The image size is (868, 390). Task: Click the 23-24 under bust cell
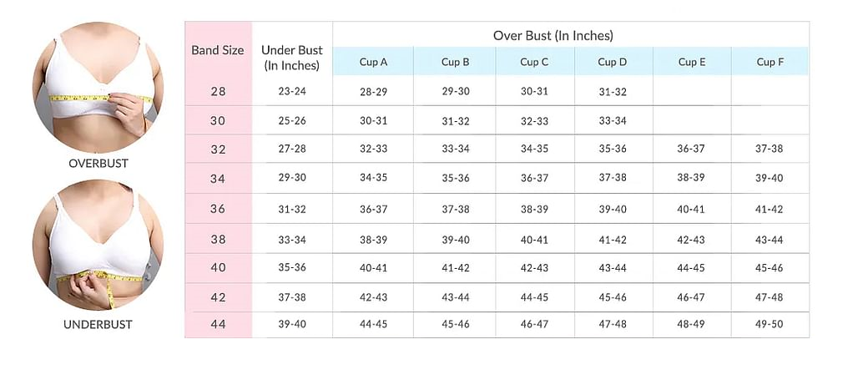coord(292,91)
